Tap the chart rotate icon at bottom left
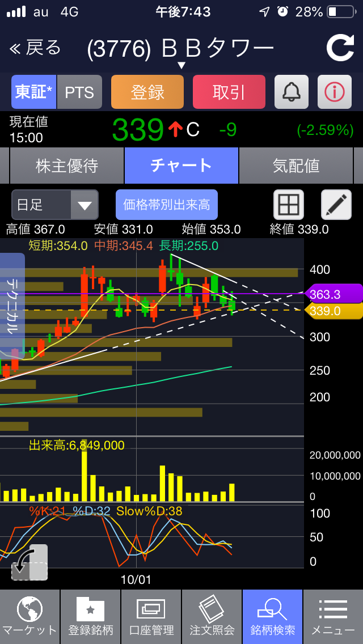This screenshot has height=644, width=363. point(29,563)
